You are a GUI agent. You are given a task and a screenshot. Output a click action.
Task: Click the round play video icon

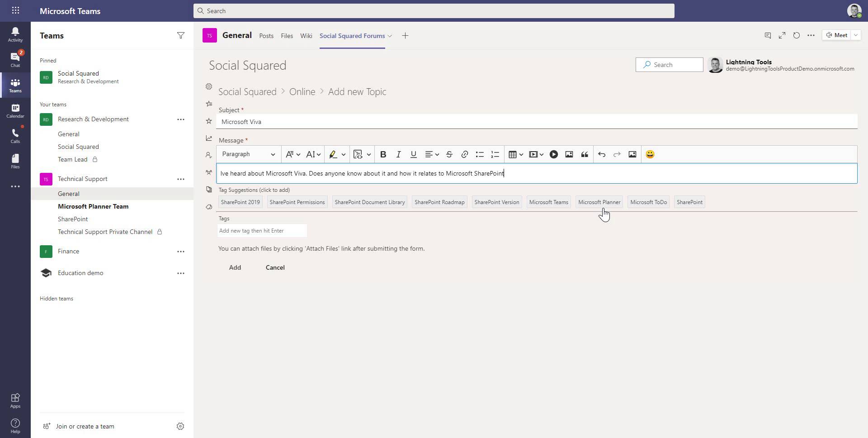click(553, 154)
